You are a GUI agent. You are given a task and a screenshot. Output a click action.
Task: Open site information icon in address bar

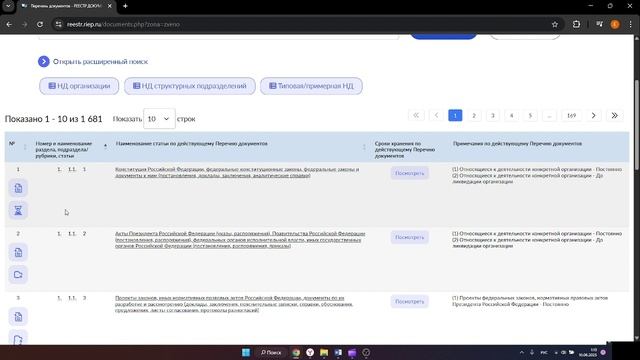(x=59, y=24)
